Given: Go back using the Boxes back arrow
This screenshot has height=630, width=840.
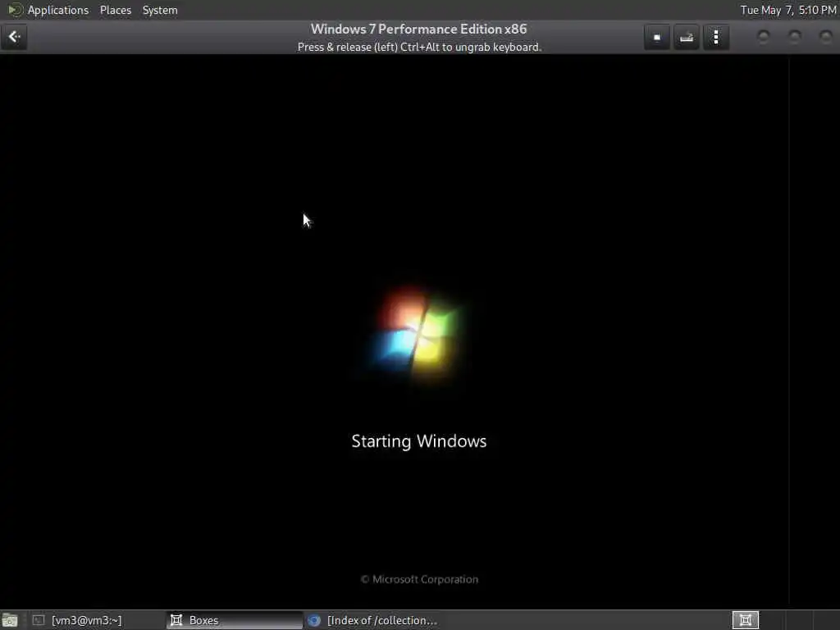Looking at the screenshot, I should (x=14, y=37).
